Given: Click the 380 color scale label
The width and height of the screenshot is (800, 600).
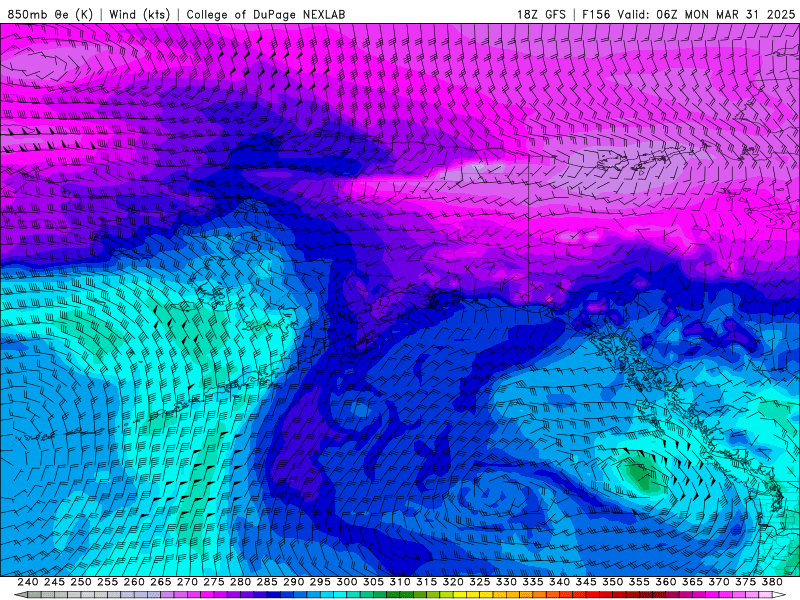Looking at the screenshot, I should (772, 582).
